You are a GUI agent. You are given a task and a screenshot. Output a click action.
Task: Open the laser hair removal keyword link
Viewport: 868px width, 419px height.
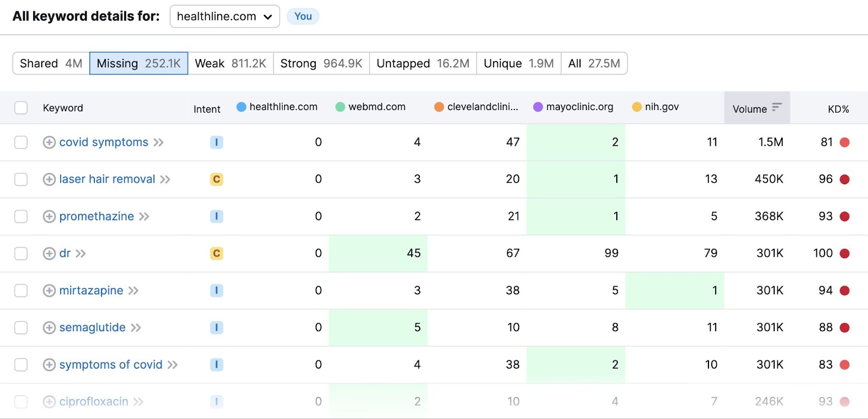(x=107, y=179)
